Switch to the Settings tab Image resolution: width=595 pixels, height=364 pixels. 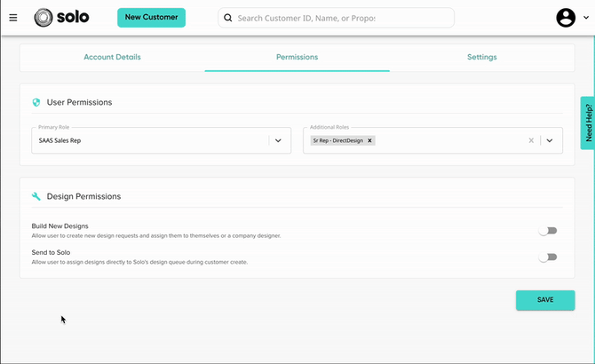[x=481, y=57]
